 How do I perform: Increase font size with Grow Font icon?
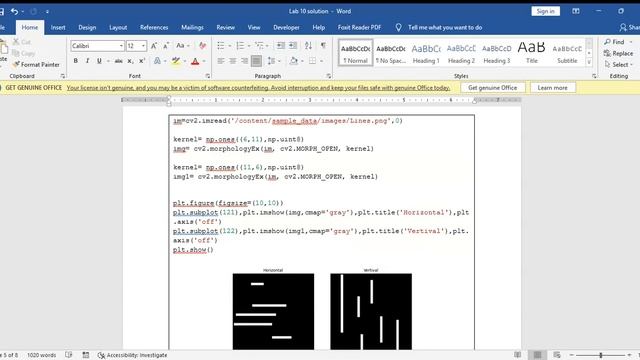(x=154, y=46)
